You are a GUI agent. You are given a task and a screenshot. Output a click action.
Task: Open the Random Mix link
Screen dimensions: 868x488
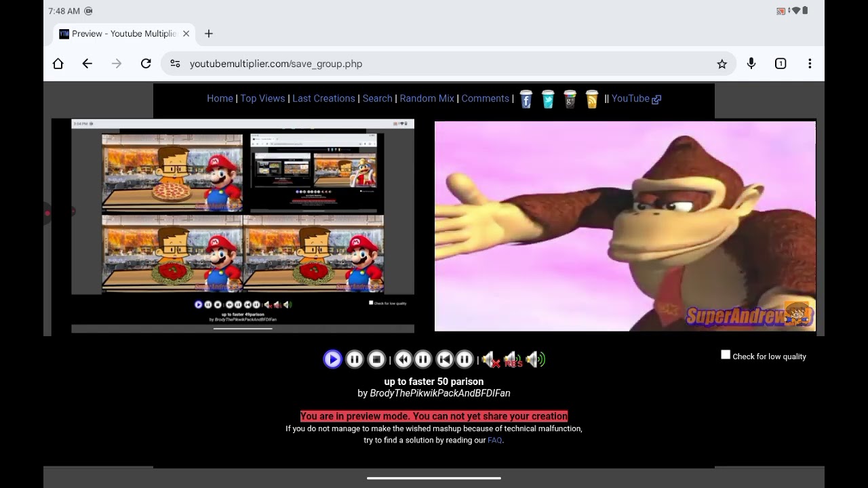[427, 98]
